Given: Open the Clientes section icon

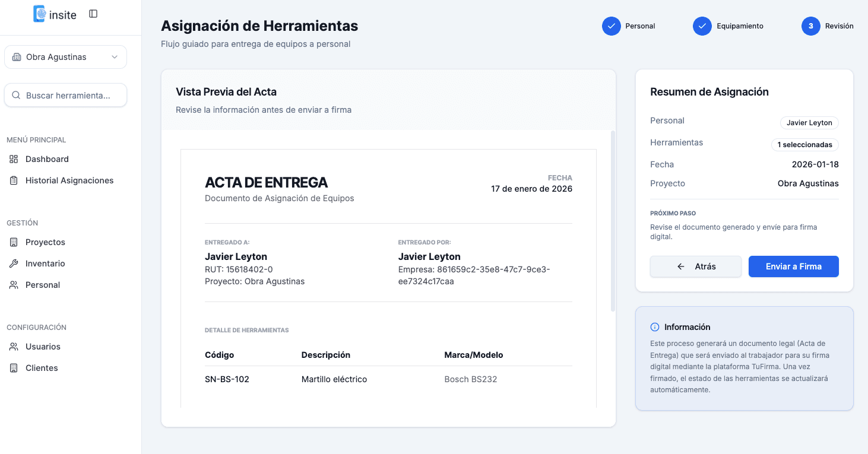Looking at the screenshot, I should coord(12,368).
